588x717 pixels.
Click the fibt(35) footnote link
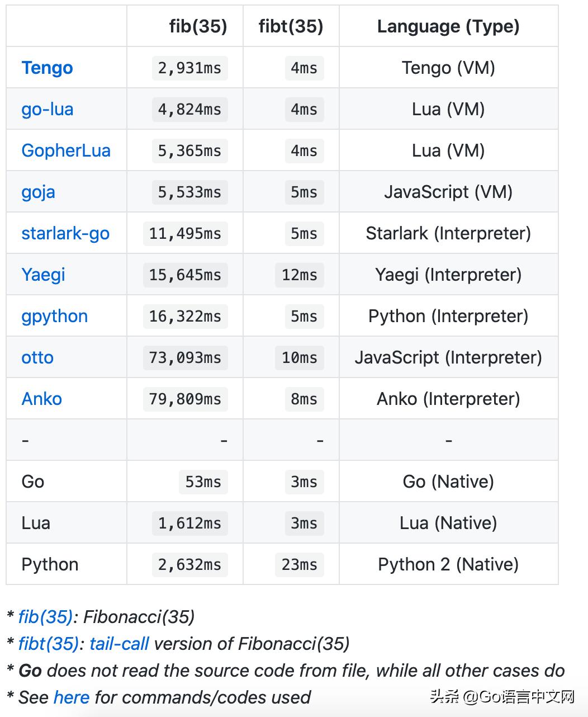click(x=49, y=644)
